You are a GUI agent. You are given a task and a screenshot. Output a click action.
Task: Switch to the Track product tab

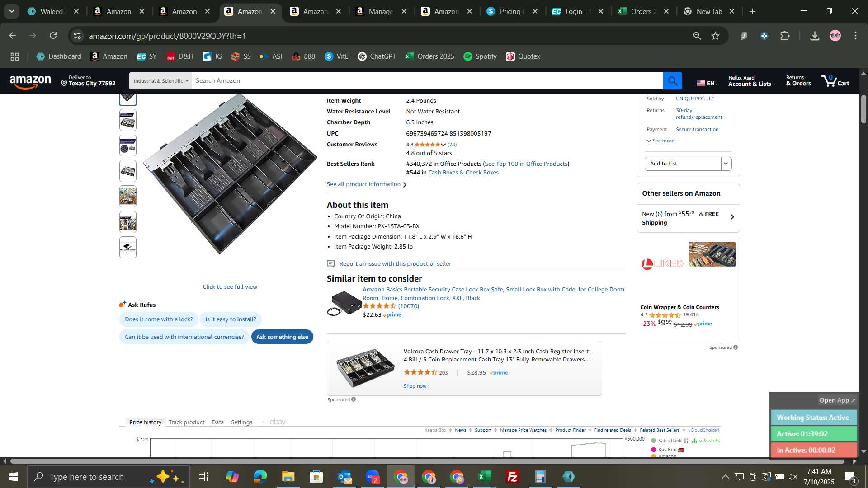click(x=186, y=422)
